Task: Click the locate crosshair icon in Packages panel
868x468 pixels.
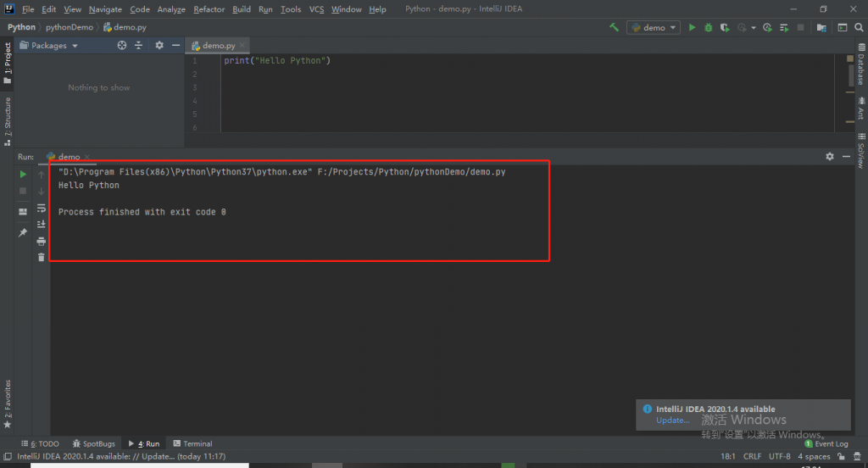Action: pyautogui.click(x=122, y=46)
